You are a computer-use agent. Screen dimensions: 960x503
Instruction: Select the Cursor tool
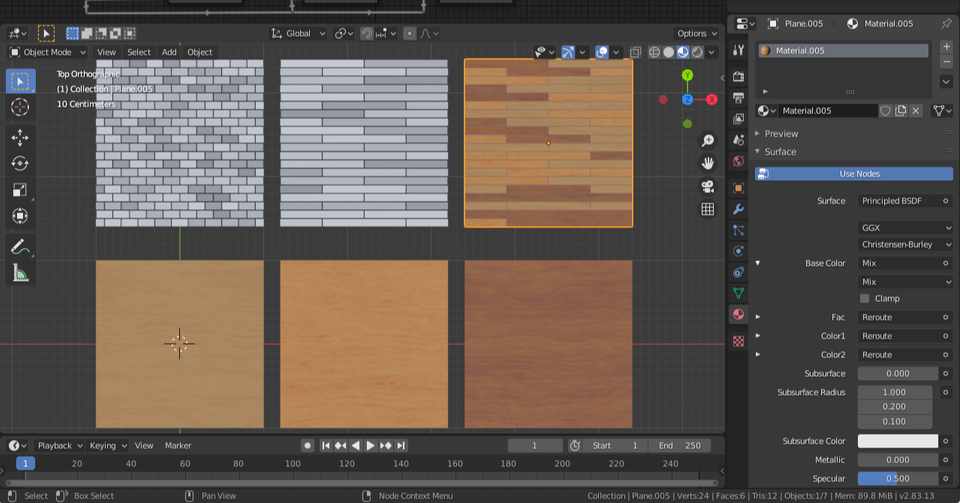coord(20,107)
